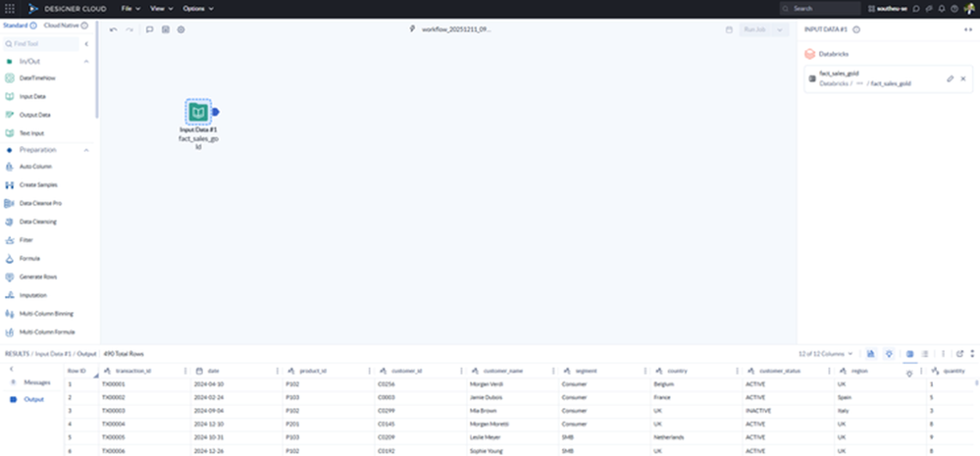Open the user profile avatar
The height and width of the screenshot is (456, 980).
pos(969,9)
